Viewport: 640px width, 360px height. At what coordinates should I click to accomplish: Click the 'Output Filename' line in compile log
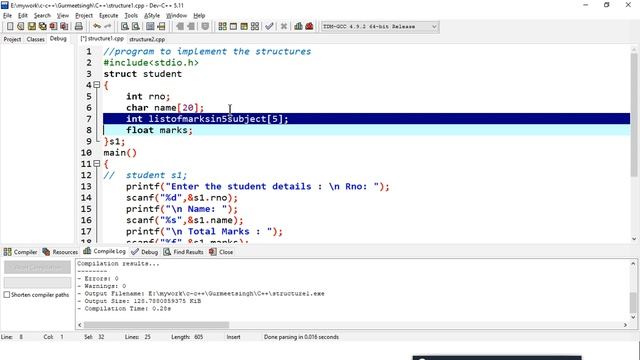(x=201, y=293)
